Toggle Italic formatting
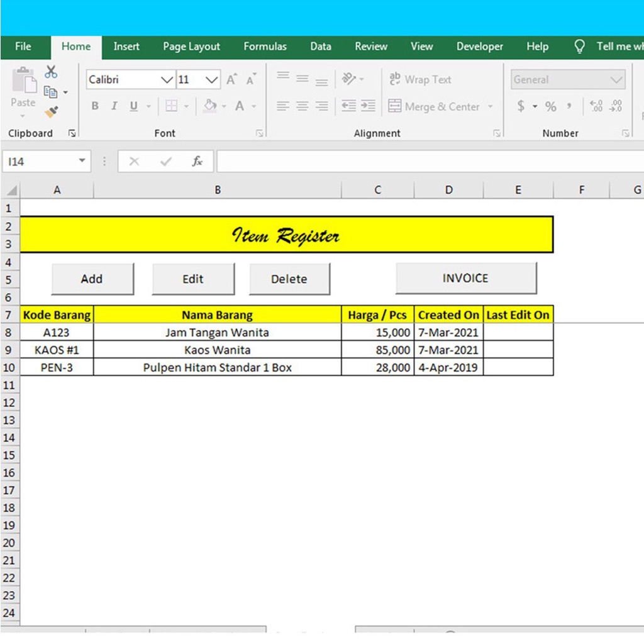This screenshot has width=644, height=644. pos(114,106)
